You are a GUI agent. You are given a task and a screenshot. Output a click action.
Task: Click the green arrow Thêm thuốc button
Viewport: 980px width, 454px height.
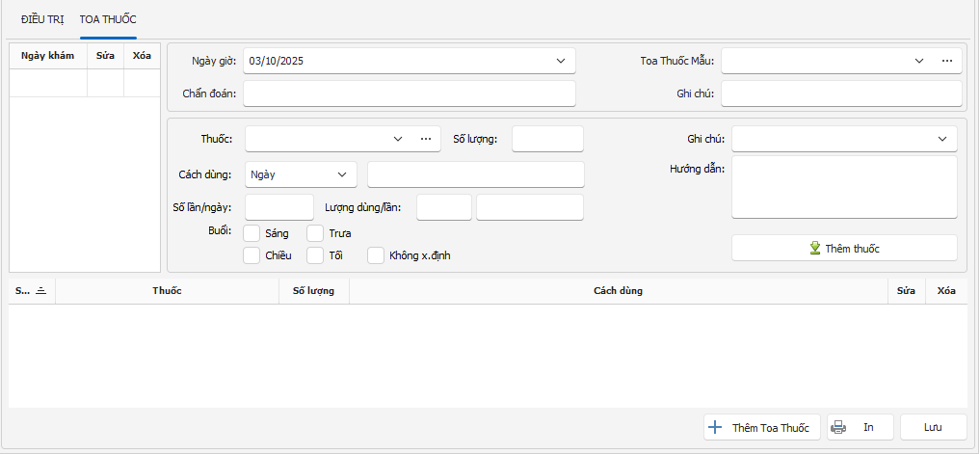click(x=844, y=248)
